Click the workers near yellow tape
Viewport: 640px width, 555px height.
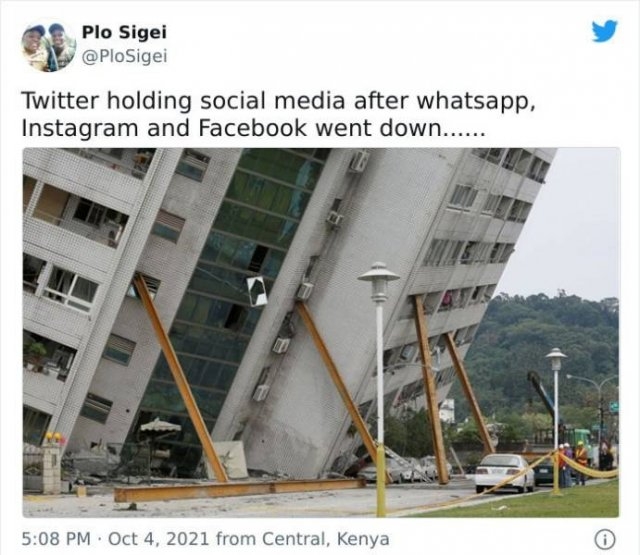(571, 463)
